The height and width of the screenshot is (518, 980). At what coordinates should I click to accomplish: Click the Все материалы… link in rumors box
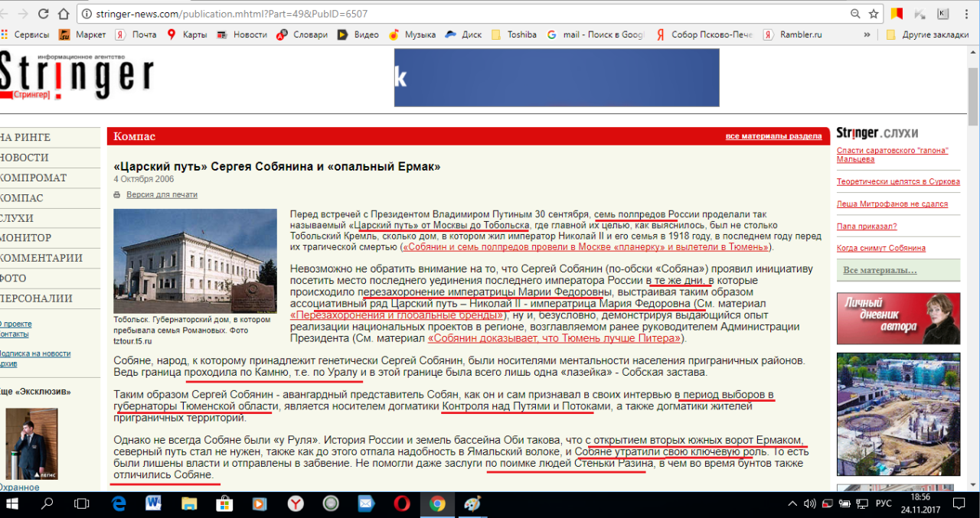point(880,271)
